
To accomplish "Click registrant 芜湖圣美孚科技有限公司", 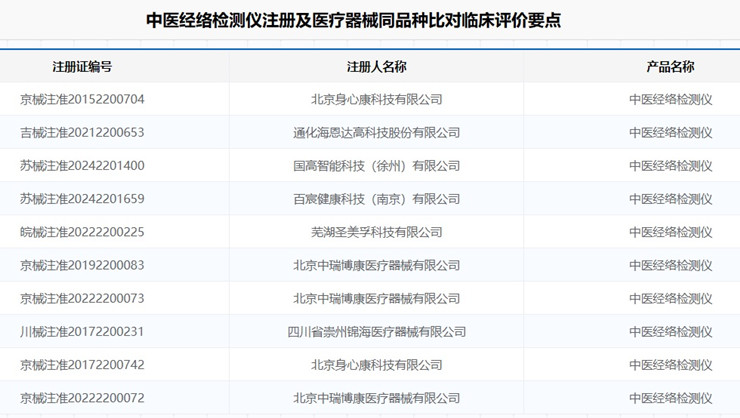I will click(x=377, y=232).
